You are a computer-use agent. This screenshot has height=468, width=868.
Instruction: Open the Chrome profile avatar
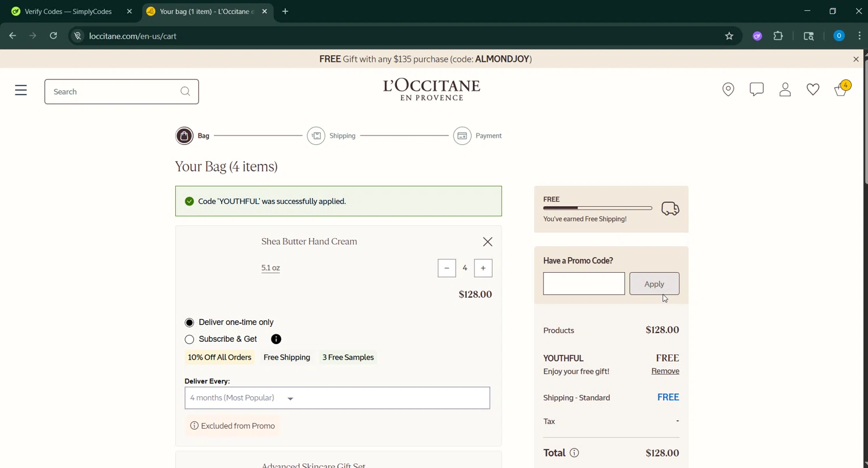(838, 36)
